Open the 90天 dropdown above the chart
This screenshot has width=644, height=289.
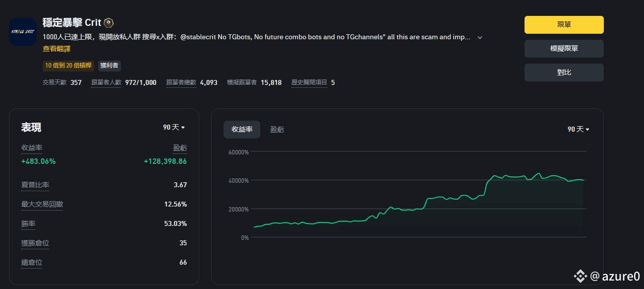pyautogui.click(x=579, y=129)
